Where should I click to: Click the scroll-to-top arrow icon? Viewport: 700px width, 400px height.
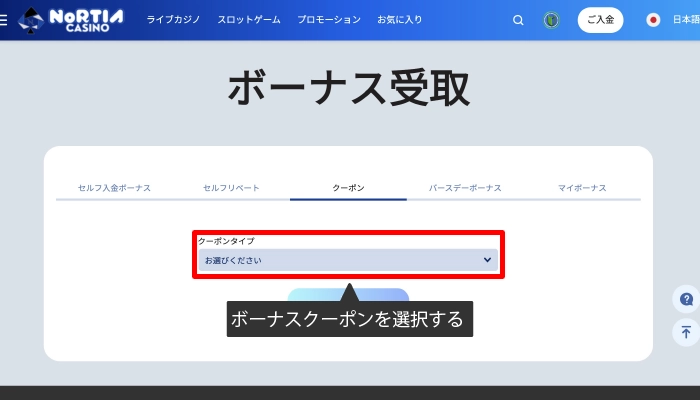686,332
